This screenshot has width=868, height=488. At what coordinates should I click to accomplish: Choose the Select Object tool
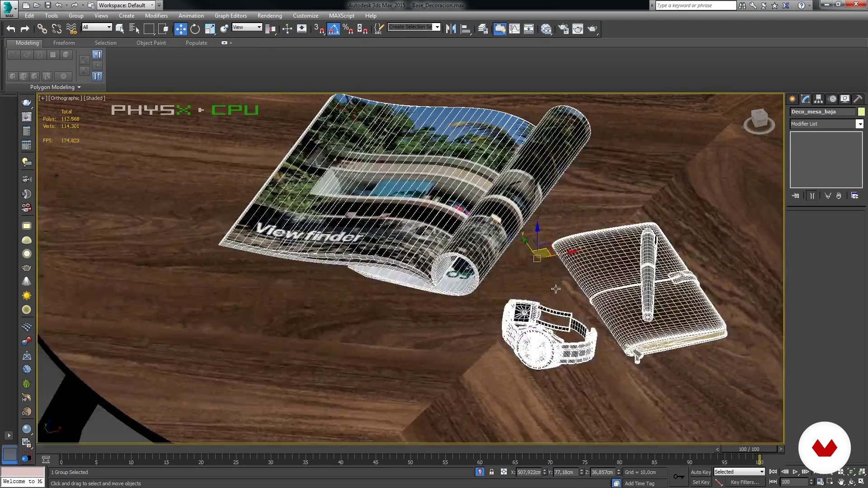120,29
